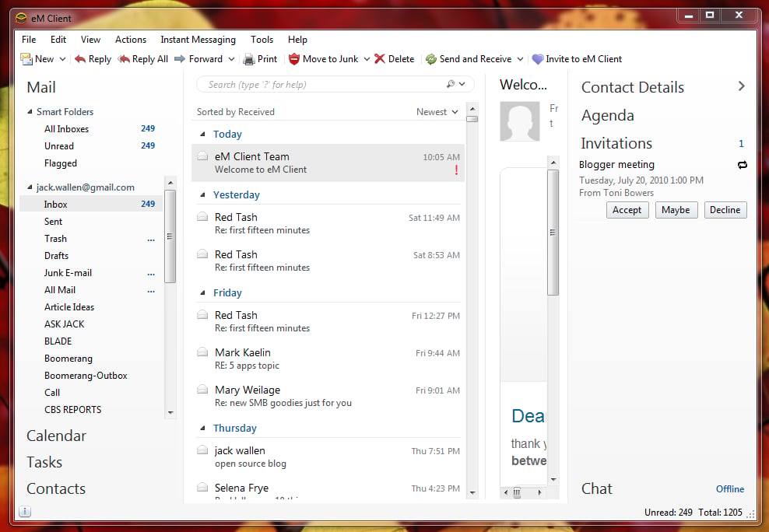Open the search options dropdown arrow
Screen dimensions: 769x532
462,84
